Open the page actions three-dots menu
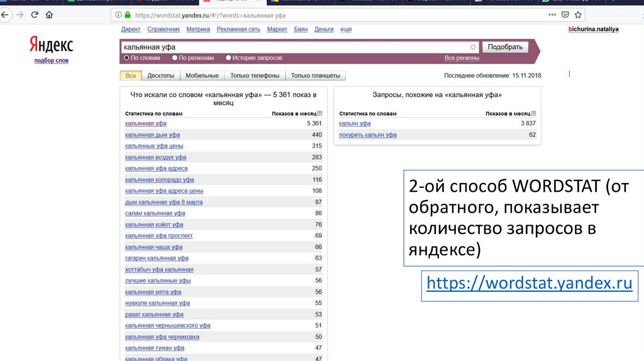This screenshot has width=644, height=361. [552, 15]
